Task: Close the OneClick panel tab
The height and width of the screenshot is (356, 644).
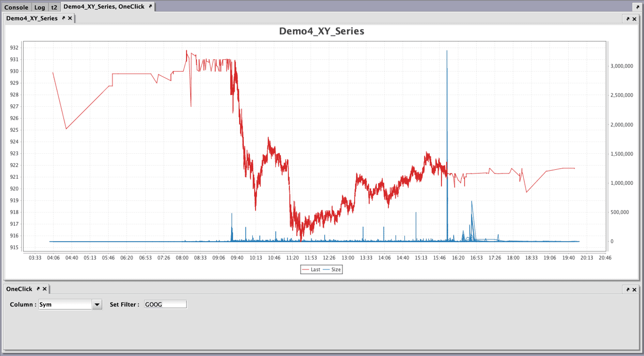Action: click(45, 289)
